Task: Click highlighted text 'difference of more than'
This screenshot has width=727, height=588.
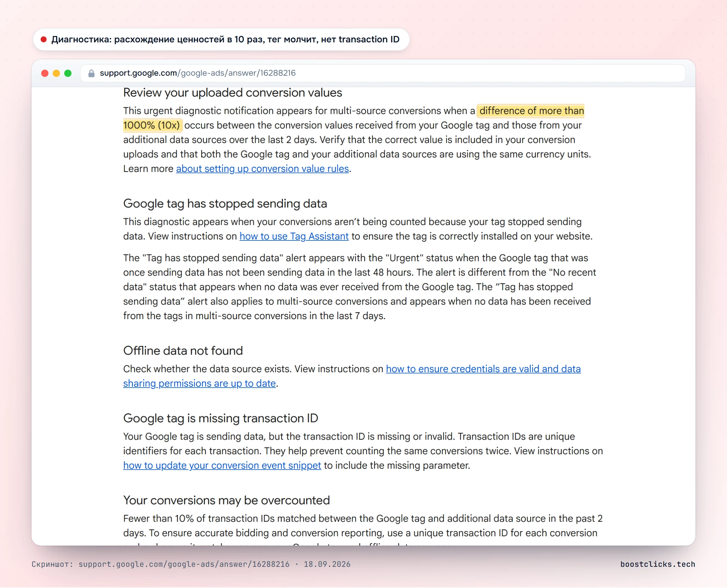Action: click(531, 111)
